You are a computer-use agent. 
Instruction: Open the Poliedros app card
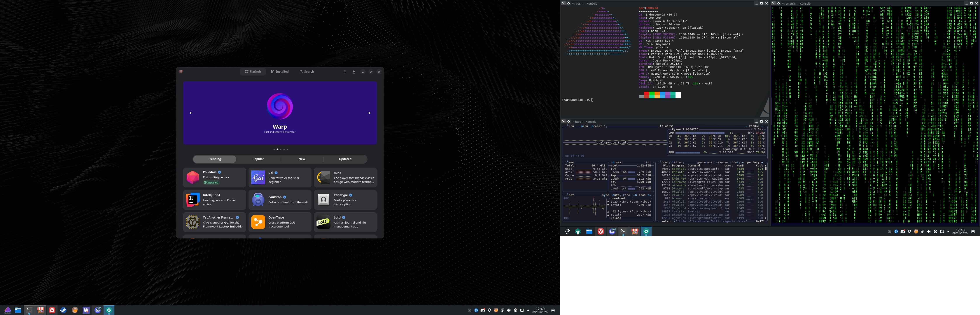(215, 177)
